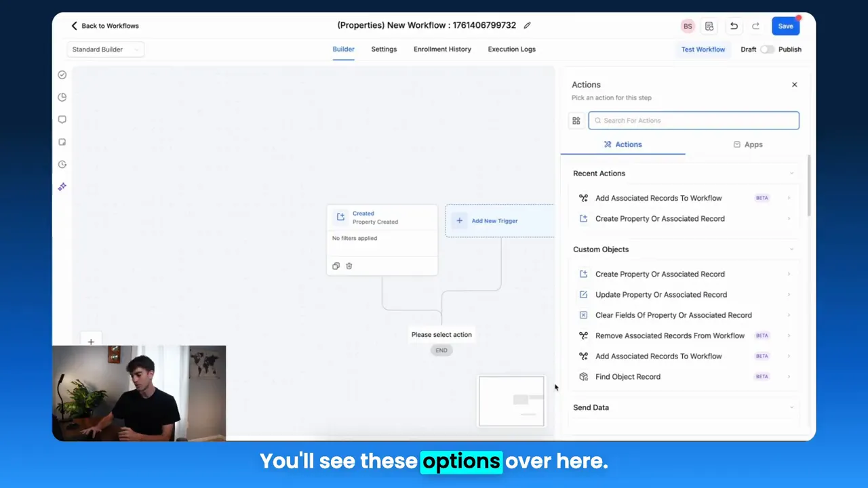This screenshot has width=868, height=488.
Task: Open the Created Property Created trigger card
Action: click(382, 240)
